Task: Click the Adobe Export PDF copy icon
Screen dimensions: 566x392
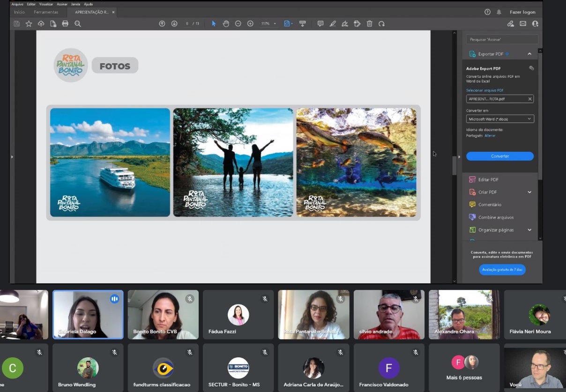Action: (531, 68)
